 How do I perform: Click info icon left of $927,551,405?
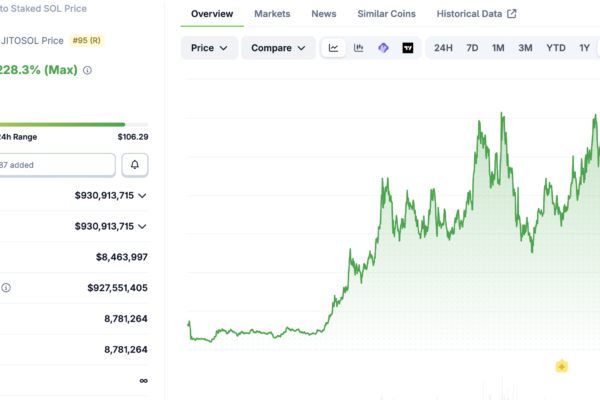click(6, 288)
